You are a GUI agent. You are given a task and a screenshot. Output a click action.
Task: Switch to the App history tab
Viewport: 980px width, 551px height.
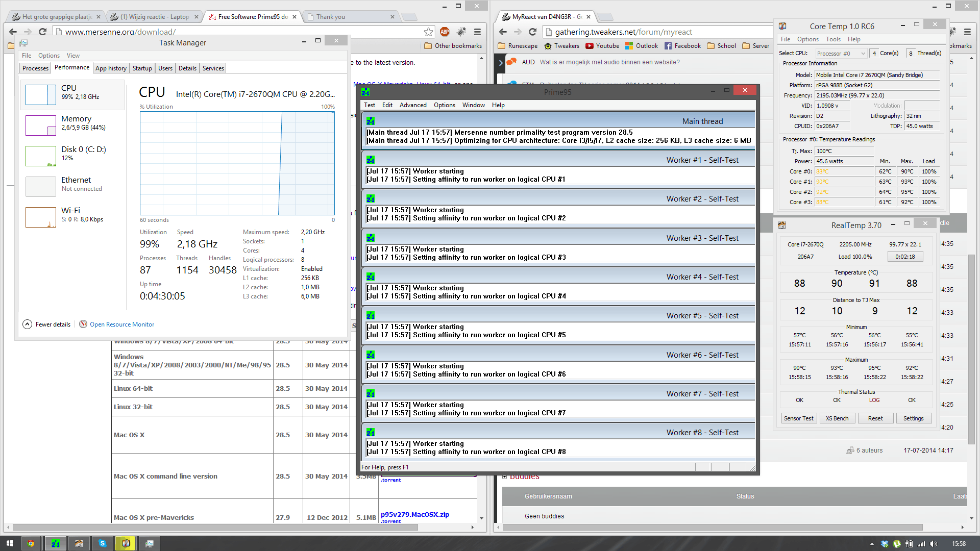[111, 68]
